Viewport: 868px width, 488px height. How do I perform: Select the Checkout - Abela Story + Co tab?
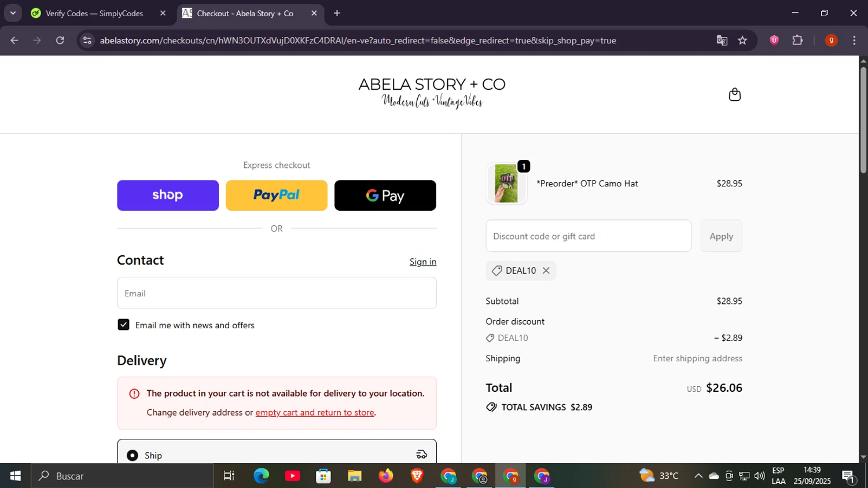tap(245, 13)
